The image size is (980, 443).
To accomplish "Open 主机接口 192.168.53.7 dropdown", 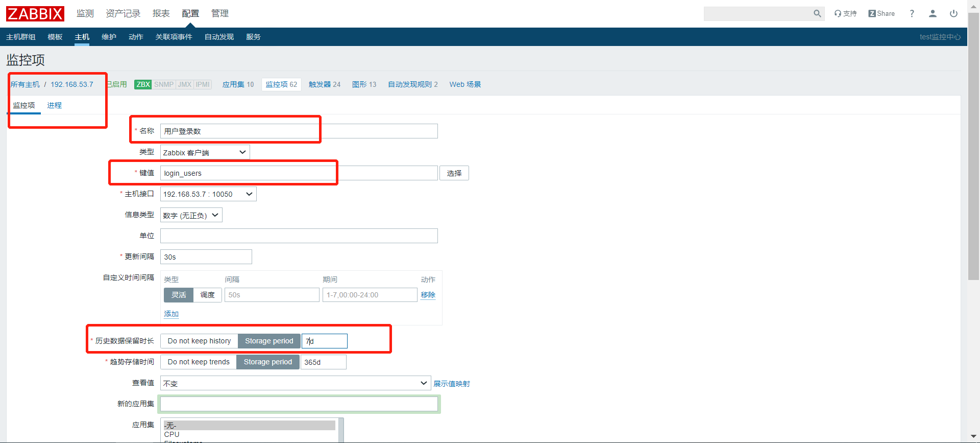I will click(208, 194).
